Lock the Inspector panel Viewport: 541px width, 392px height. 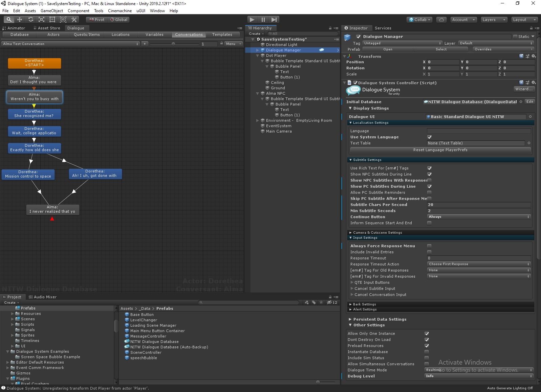[531, 28]
